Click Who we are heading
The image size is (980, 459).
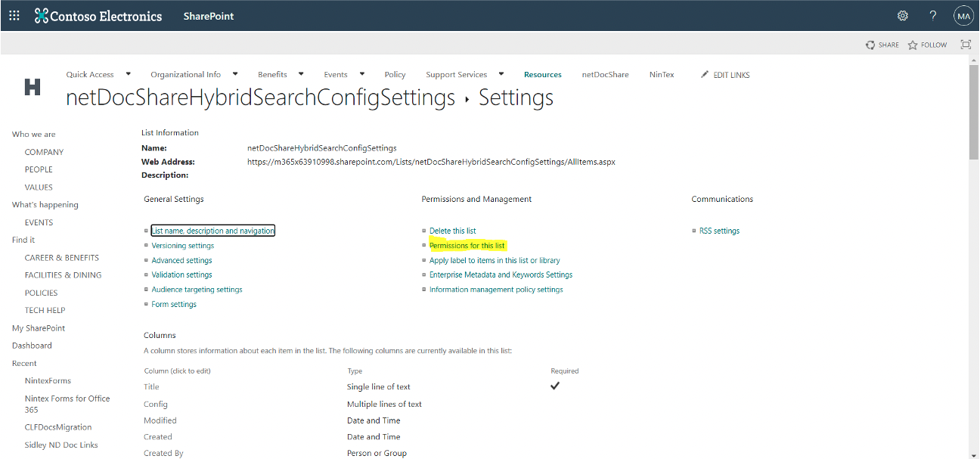pos(33,135)
